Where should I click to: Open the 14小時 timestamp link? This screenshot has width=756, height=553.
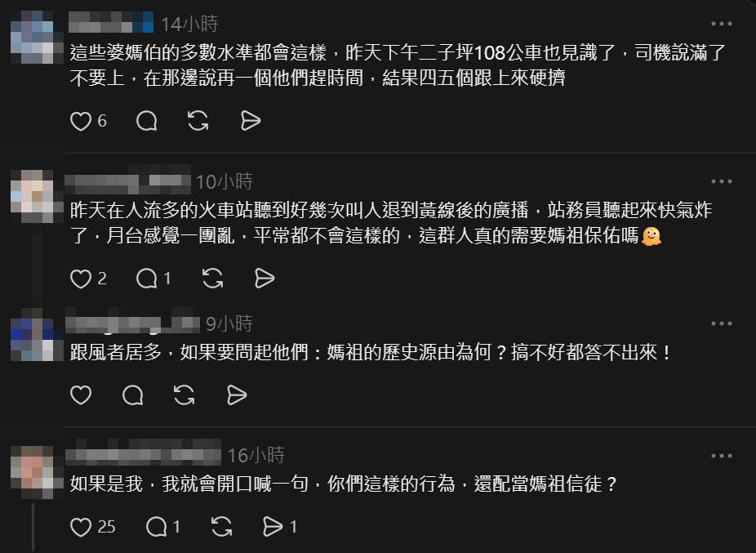189,24
